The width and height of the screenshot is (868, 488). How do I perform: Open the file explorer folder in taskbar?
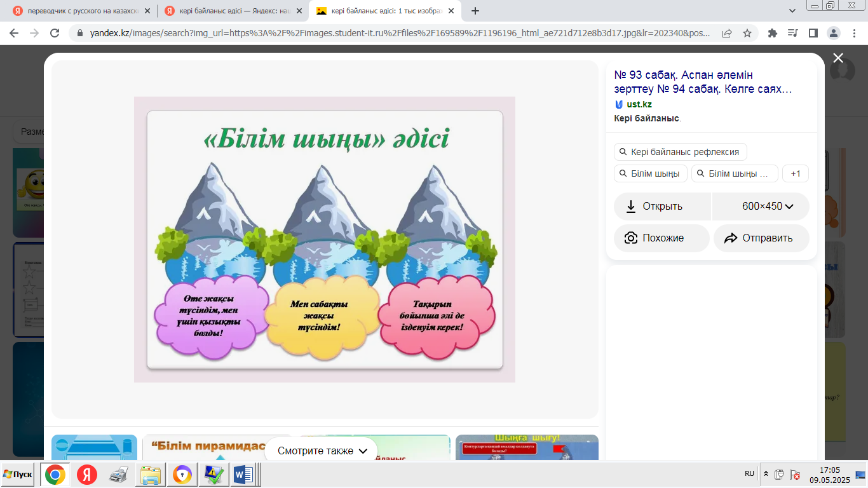point(151,475)
